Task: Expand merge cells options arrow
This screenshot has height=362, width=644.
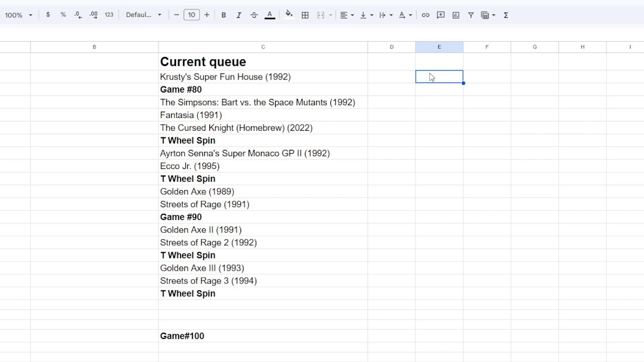Action: pos(331,15)
